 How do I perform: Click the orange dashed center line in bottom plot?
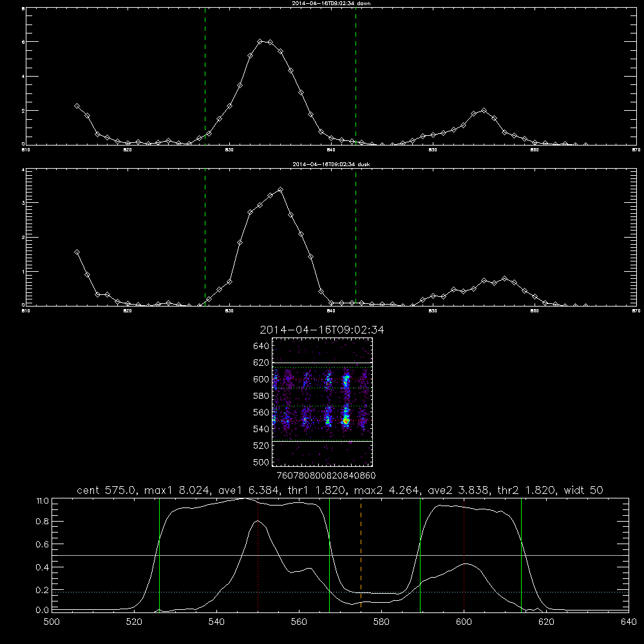tap(361, 555)
